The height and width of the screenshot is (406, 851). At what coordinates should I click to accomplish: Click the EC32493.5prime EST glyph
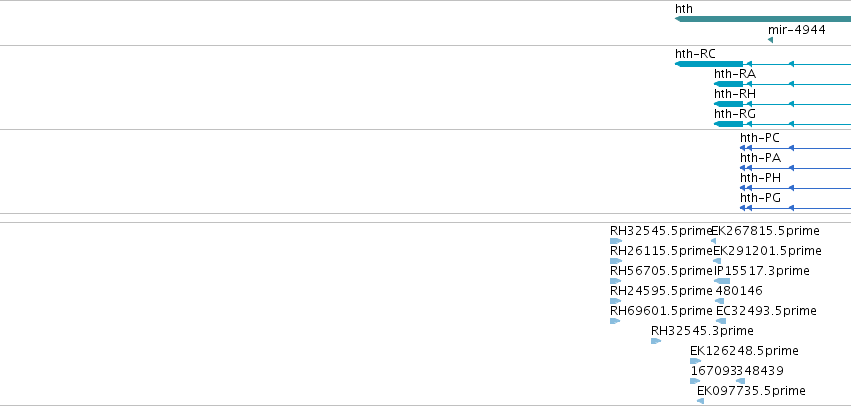721,321
